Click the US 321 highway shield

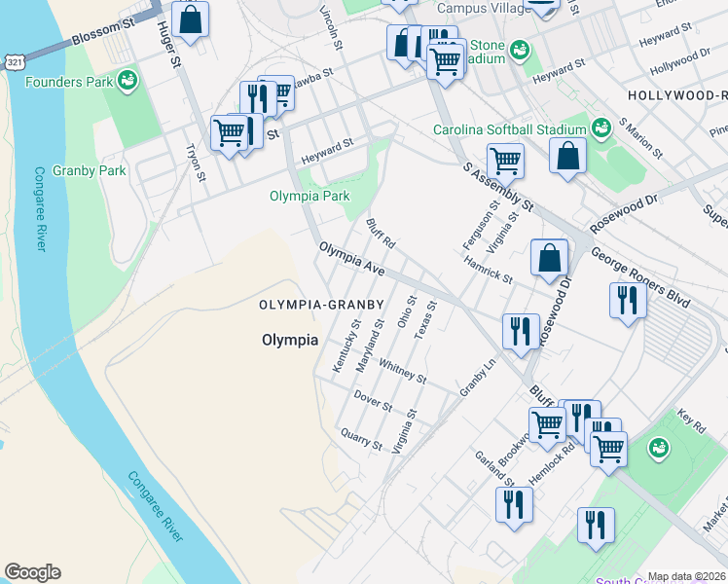(15, 62)
